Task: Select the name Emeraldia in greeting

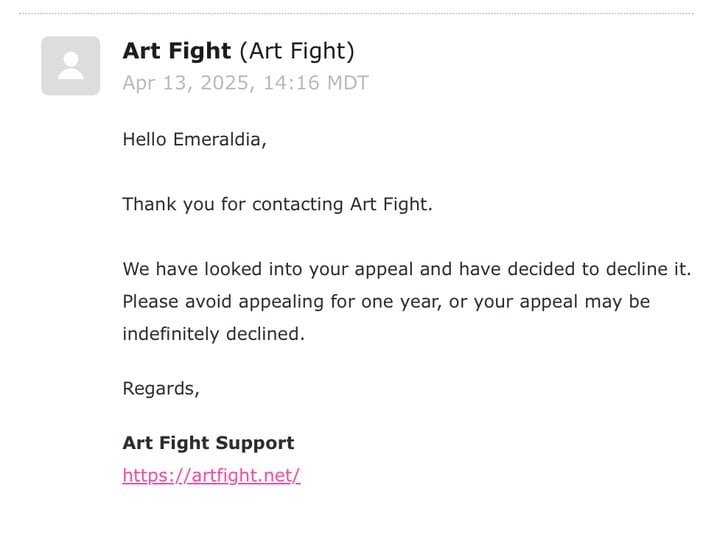Action: 217,140
